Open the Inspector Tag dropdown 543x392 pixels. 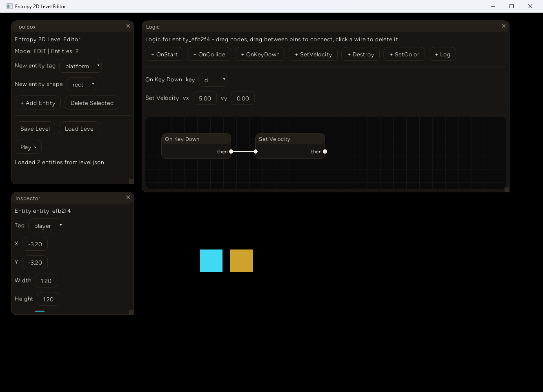[46, 226]
